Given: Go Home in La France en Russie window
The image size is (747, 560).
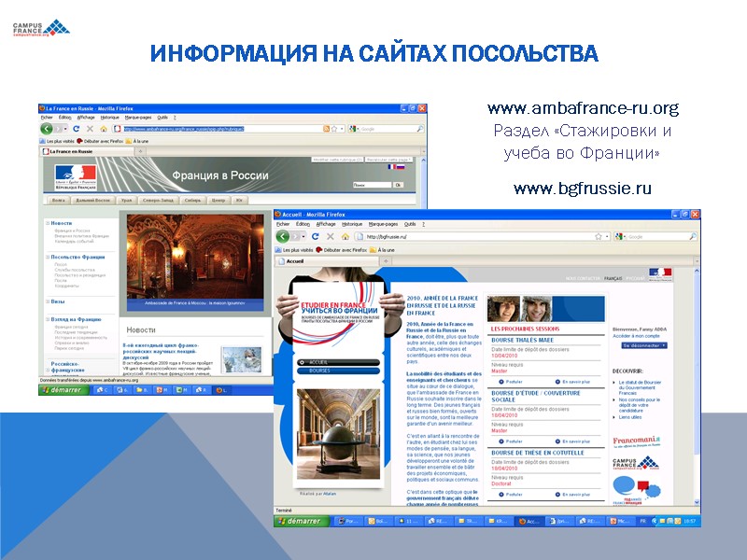Looking at the screenshot, I should pos(104,129).
